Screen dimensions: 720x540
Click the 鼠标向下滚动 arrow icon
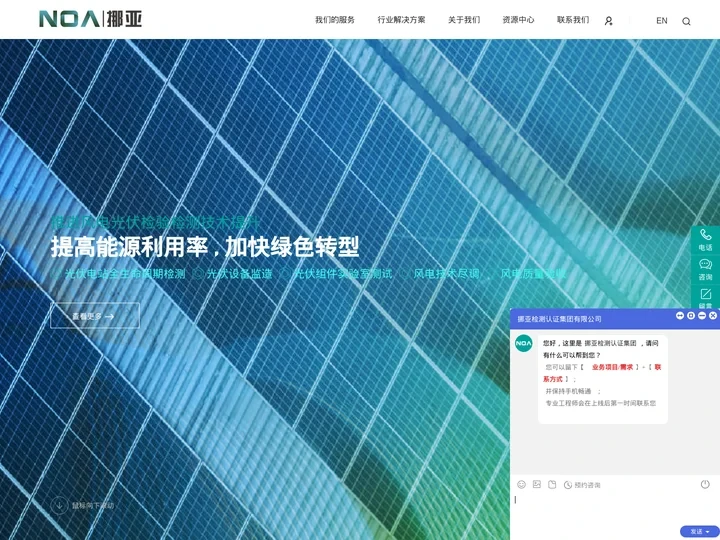point(59,506)
